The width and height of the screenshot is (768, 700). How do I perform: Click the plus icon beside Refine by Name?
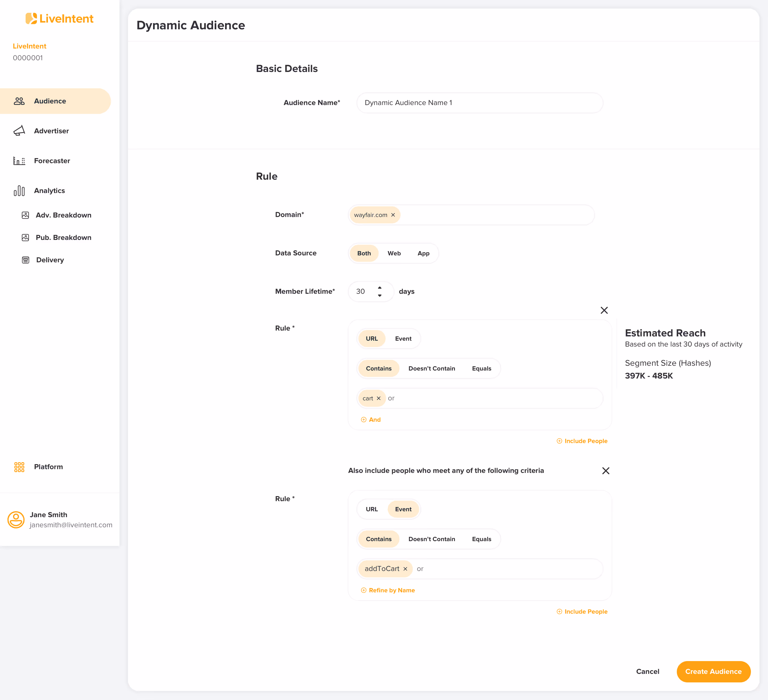click(x=364, y=590)
